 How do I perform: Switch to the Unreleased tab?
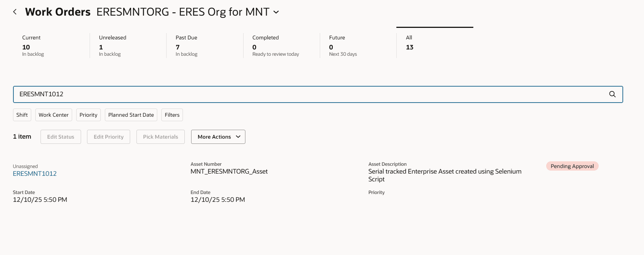[x=128, y=45]
